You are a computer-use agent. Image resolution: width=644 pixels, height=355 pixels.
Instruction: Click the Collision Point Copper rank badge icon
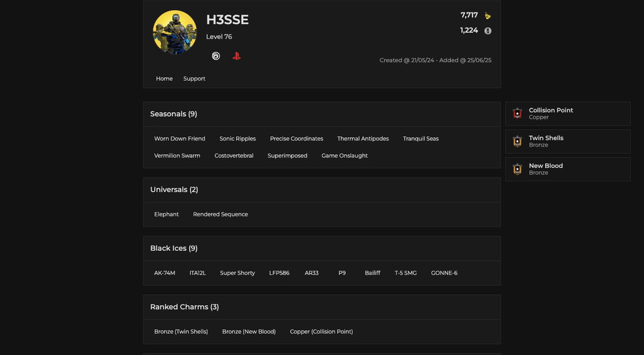[517, 114]
